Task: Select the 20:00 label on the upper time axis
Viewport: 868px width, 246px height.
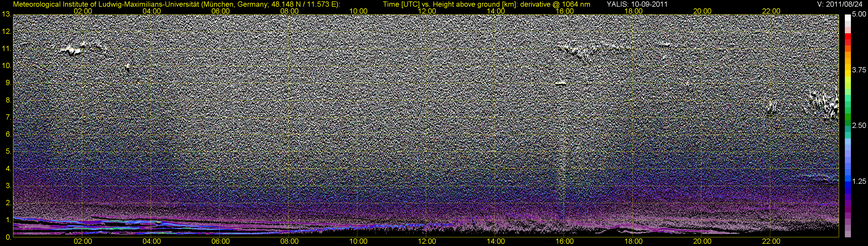Action: [x=702, y=11]
